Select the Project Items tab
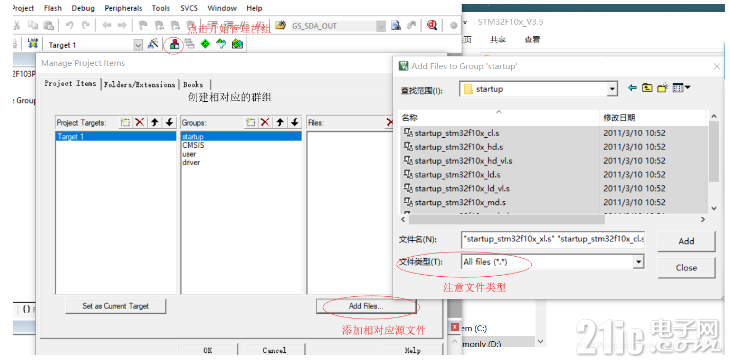Screen dimensions: 730x362 coord(70,83)
